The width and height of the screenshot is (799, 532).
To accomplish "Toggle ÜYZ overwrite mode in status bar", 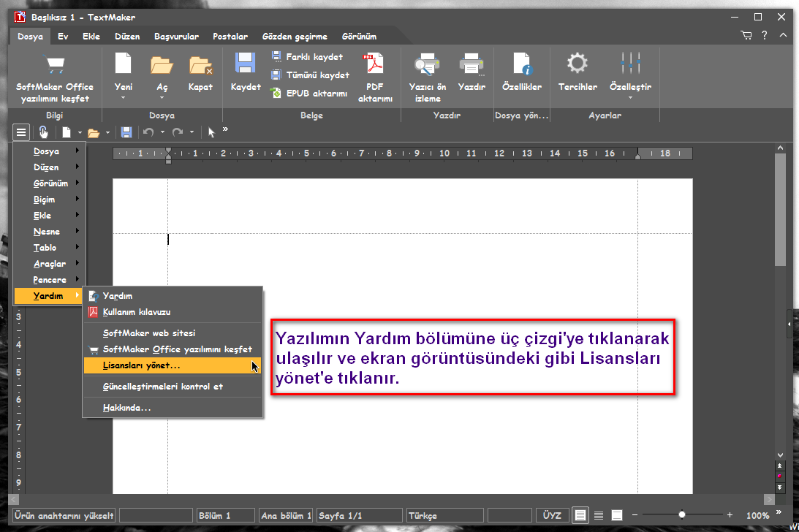I will point(552,516).
